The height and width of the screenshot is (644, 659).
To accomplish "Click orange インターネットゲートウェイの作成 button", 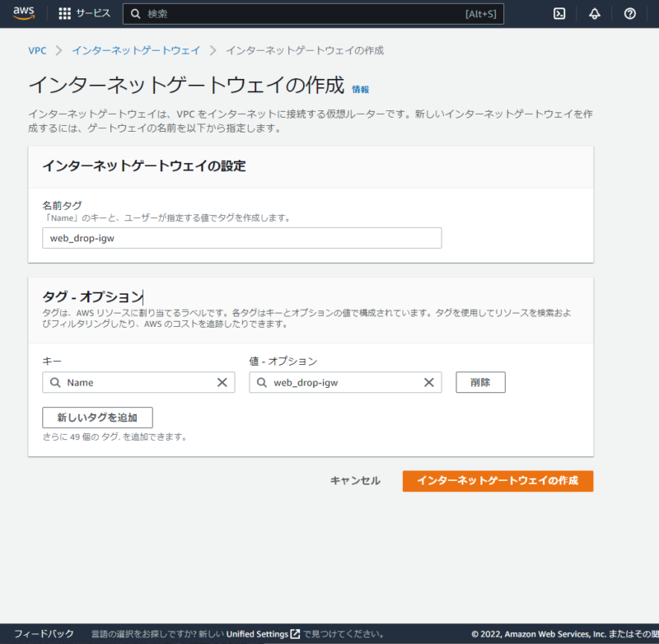I will pos(498,481).
